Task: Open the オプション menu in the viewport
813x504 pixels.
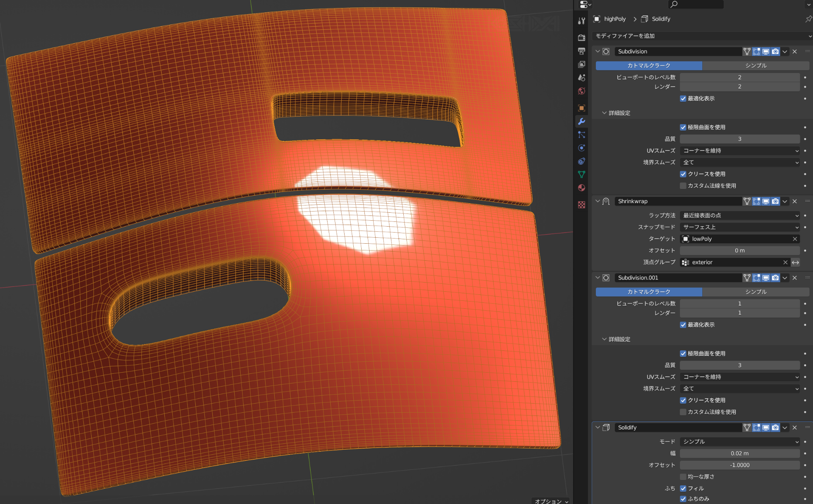Action: tap(551, 501)
